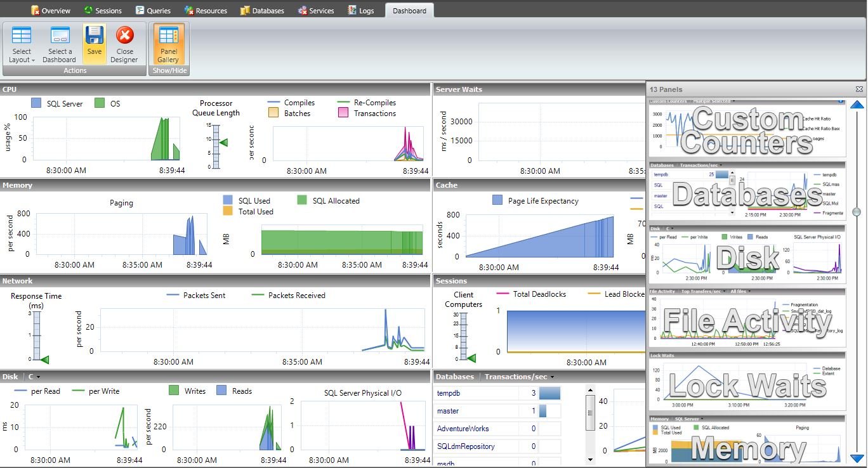Screen dimensions: 868x468
Task: Click the gallery scroll up arrow
Action: click(x=857, y=105)
